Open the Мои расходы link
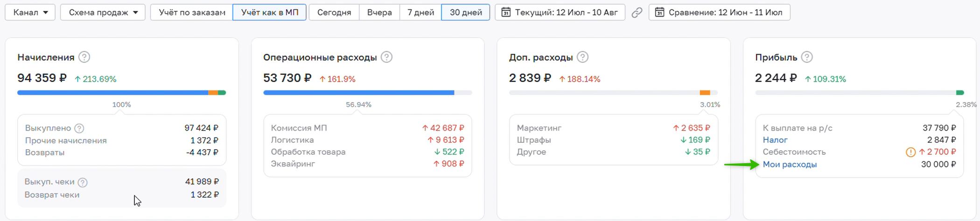The height and width of the screenshot is (221, 980). click(790, 165)
